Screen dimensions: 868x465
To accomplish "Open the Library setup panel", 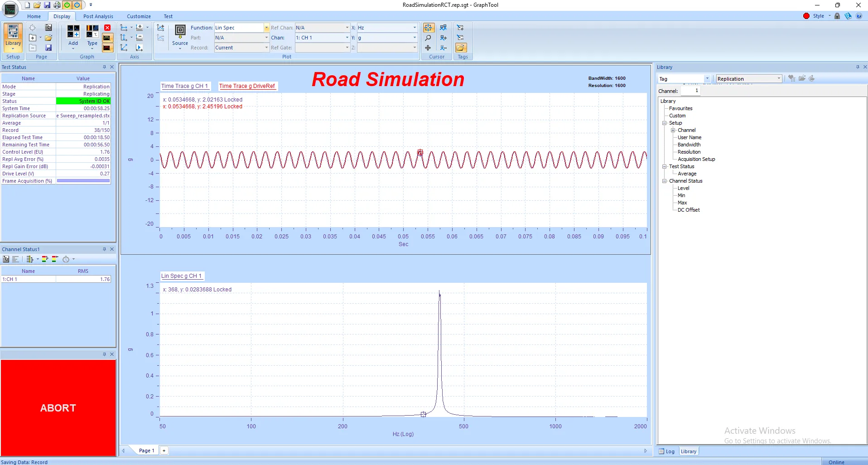I will click(13, 36).
